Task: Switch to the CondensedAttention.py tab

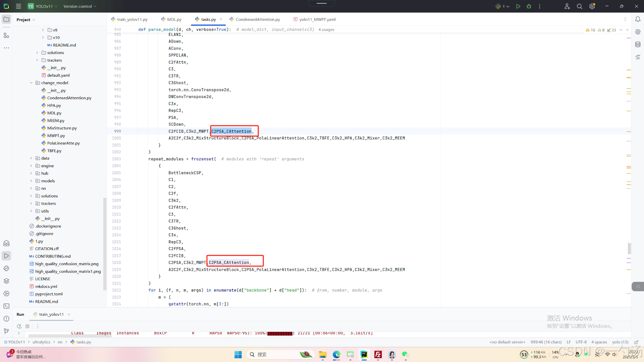Action: click(x=257, y=19)
